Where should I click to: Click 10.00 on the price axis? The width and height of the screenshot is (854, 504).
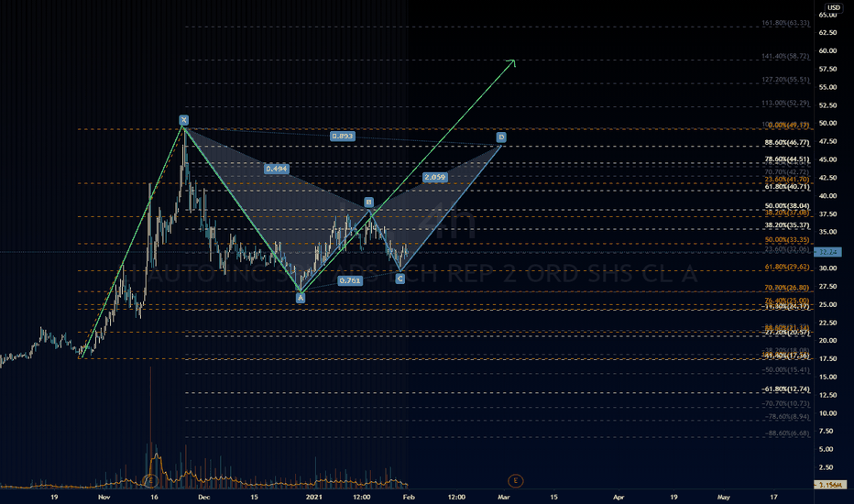[x=827, y=413]
